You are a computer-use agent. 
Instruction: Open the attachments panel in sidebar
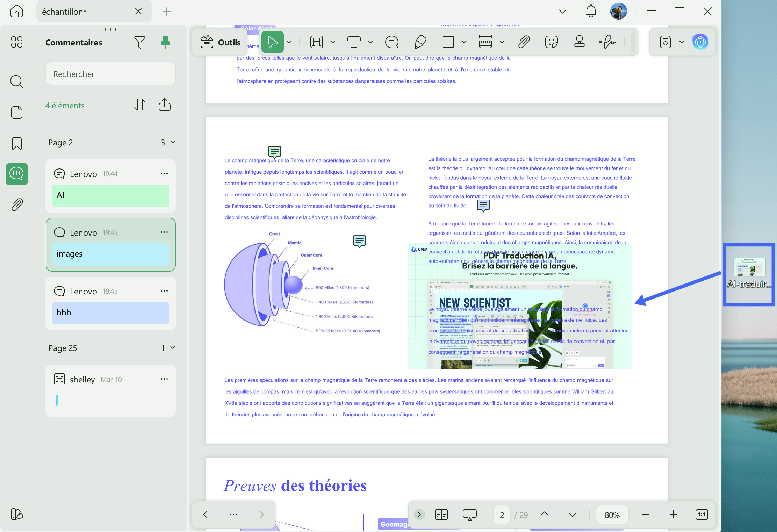16,204
